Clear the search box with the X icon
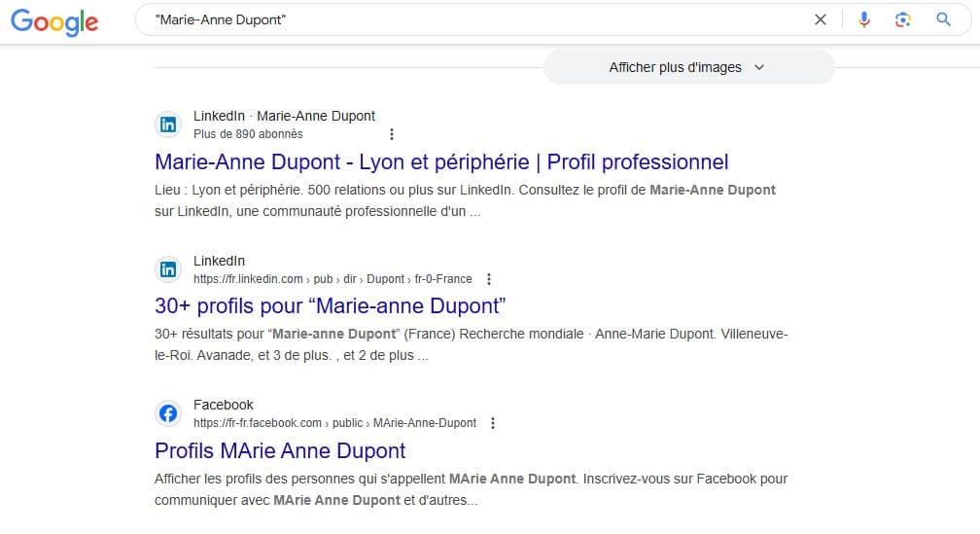Screen dimensions: 980x534 [820, 20]
